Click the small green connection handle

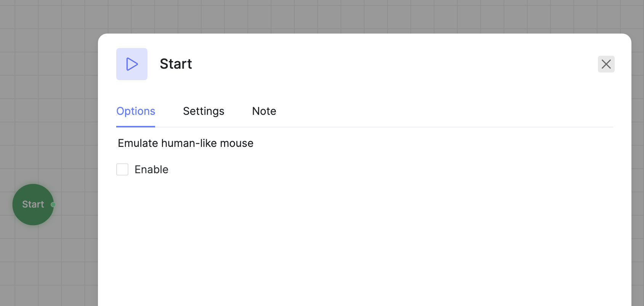pyautogui.click(x=53, y=205)
